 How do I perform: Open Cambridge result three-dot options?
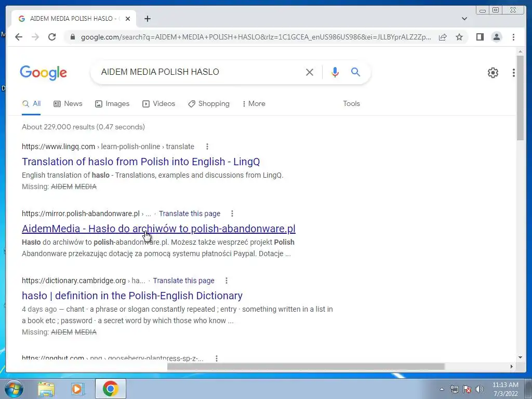tap(227, 281)
